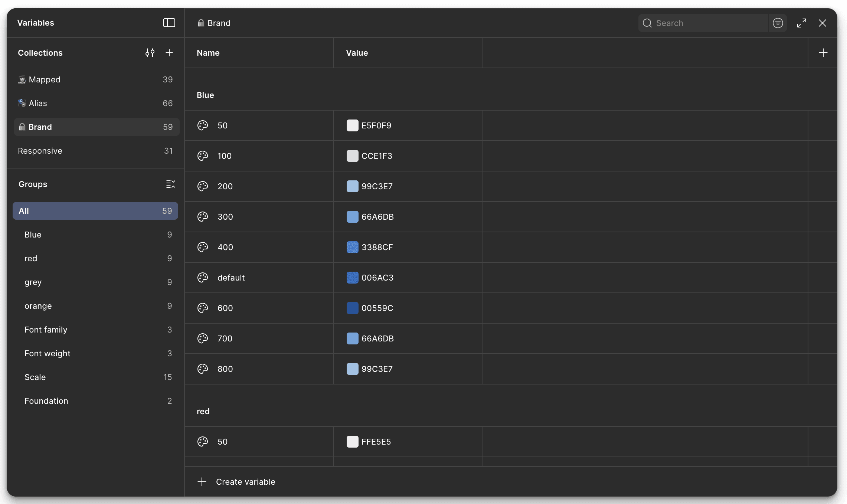Select the Scale group

pos(35,377)
